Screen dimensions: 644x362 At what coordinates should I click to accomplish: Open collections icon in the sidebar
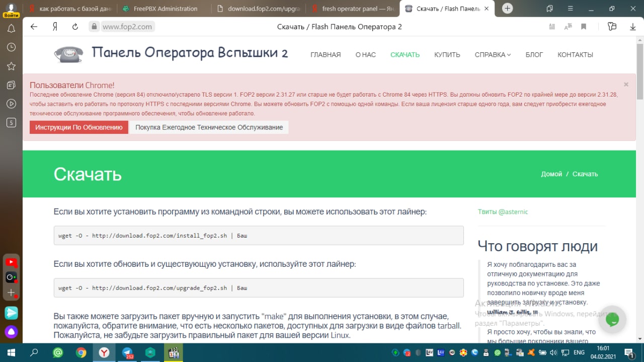click(11, 85)
